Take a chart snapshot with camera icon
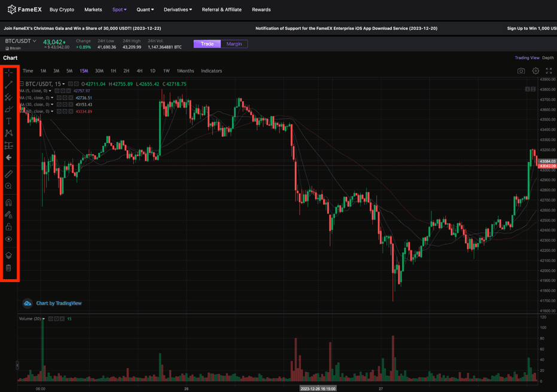The width and height of the screenshot is (557, 392). coord(521,71)
